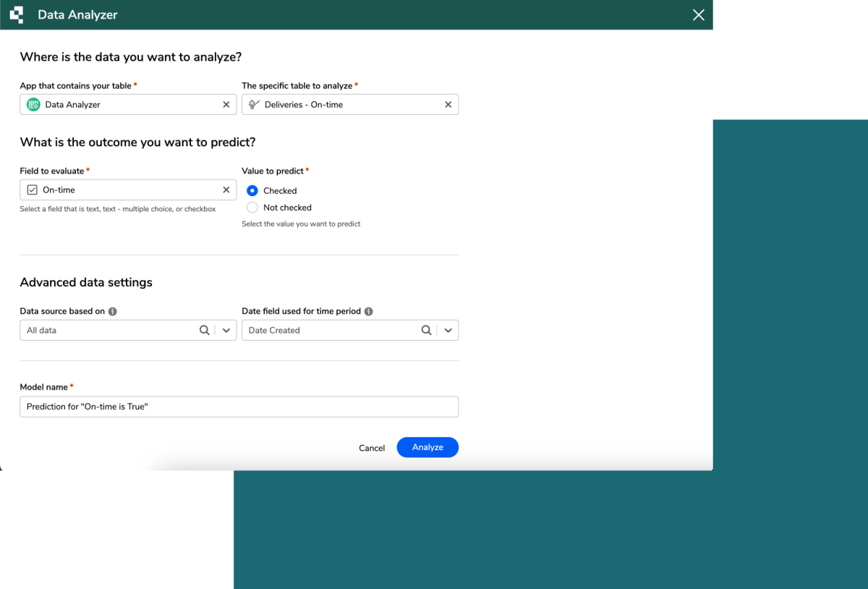Clear the On-time field to evaluate

(x=226, y=189)
